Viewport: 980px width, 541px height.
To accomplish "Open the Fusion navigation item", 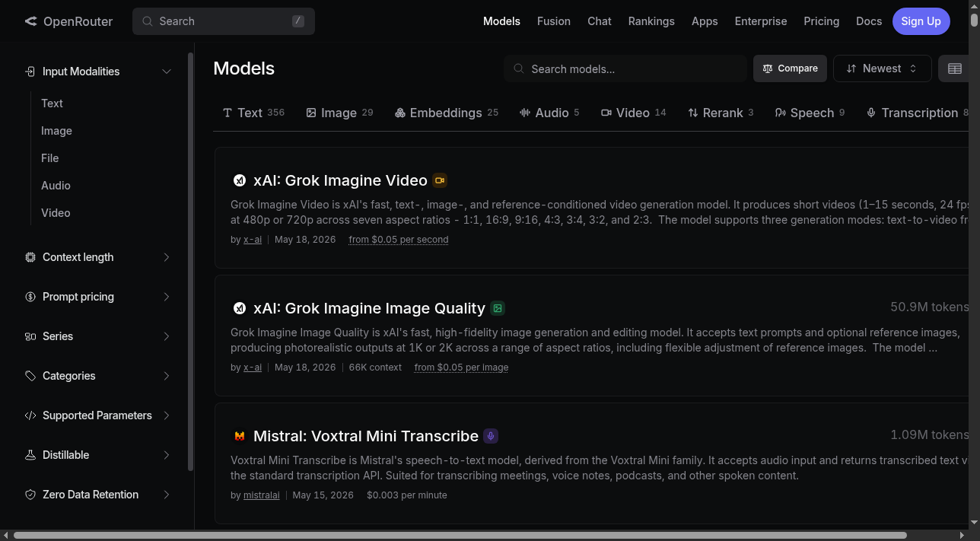I will pos(554,21).
